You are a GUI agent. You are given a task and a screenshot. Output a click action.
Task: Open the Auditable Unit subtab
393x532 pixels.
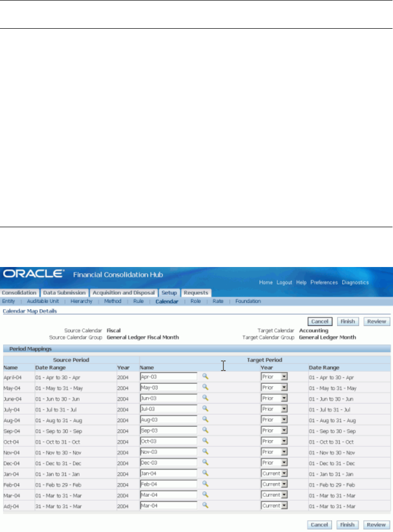(x=43, y=301)
